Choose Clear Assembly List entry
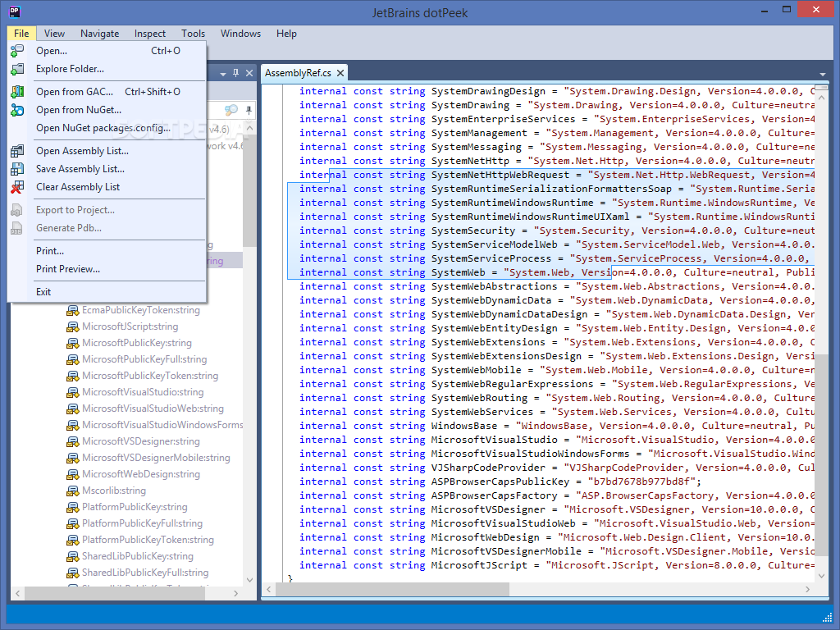This screenshot has width=840, height=630. pyautogui.click(x=107, y=187)
